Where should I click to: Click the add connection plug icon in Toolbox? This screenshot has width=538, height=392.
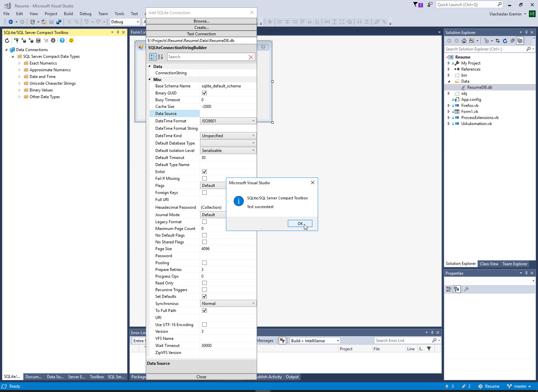(x=16, y=40)
